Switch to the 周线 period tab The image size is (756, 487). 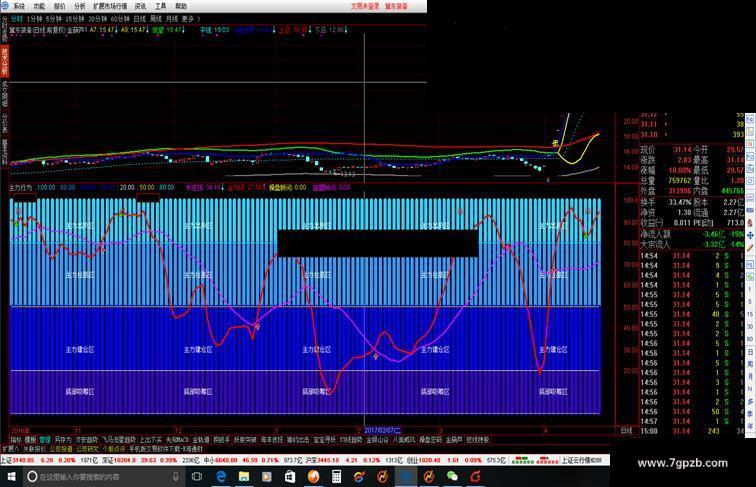coord(156,19)
